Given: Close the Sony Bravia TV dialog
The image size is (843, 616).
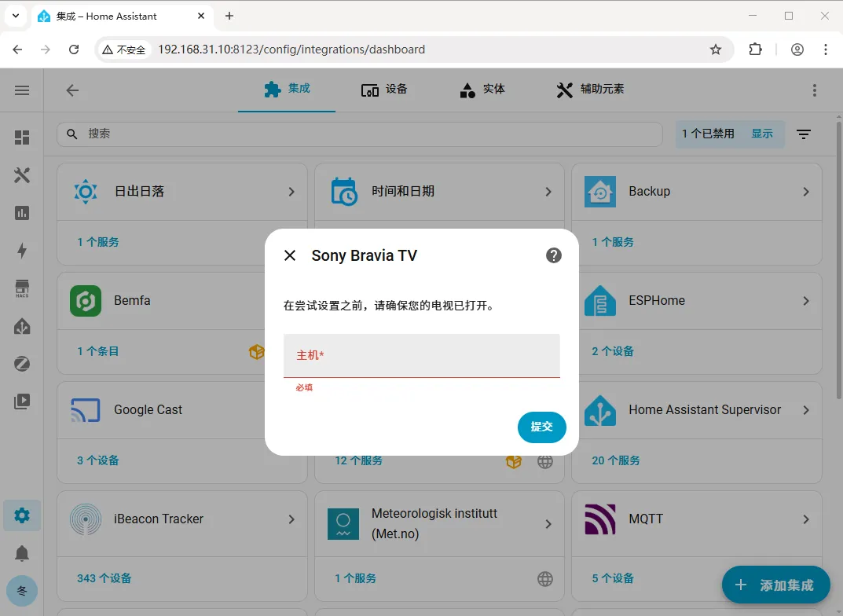Looking at the screenshot, I should tap(290, 255).
